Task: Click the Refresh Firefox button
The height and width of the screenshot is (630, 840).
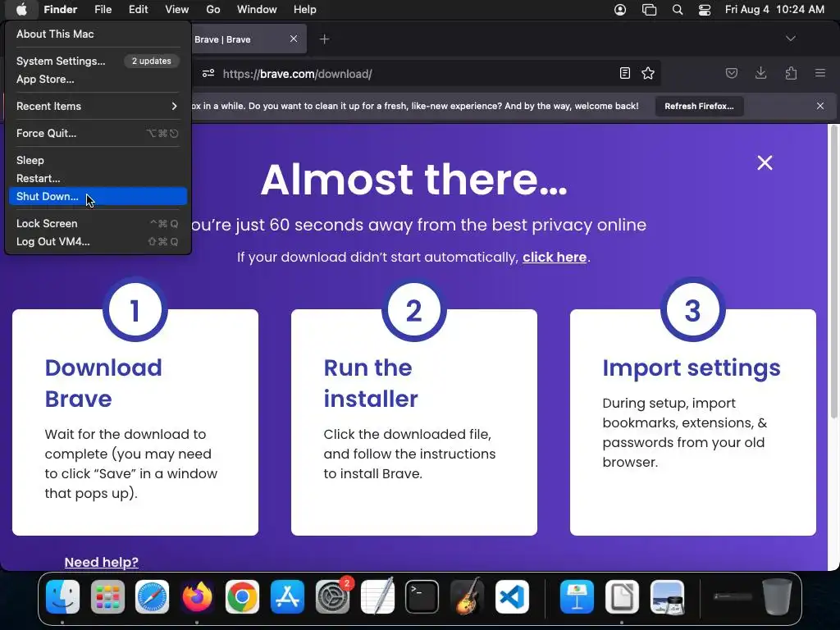Action: point(699,106)
